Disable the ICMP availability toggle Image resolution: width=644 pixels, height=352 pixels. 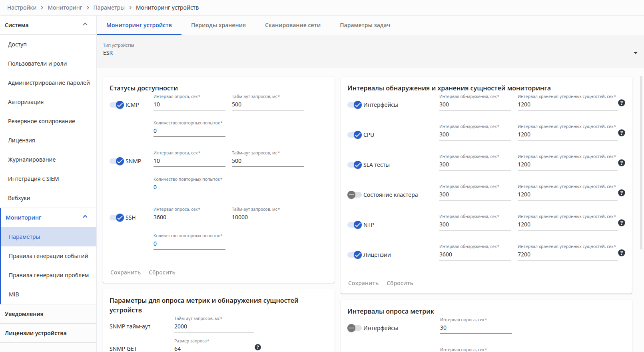pos(117,105)
